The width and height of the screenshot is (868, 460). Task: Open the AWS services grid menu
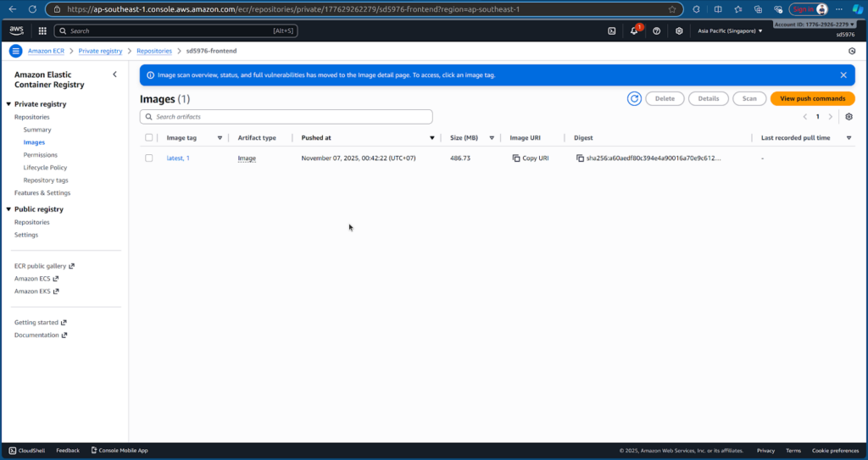click(42, 31)
